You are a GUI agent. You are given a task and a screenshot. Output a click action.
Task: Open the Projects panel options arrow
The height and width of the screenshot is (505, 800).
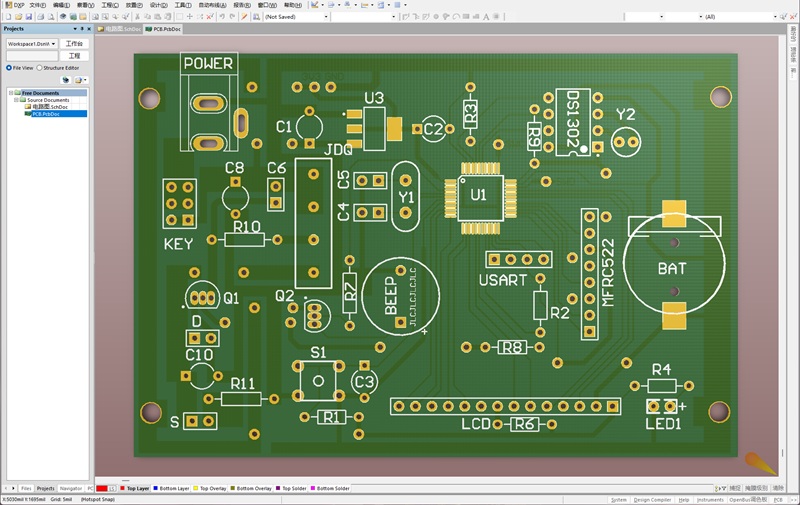(x=75, y=29)
